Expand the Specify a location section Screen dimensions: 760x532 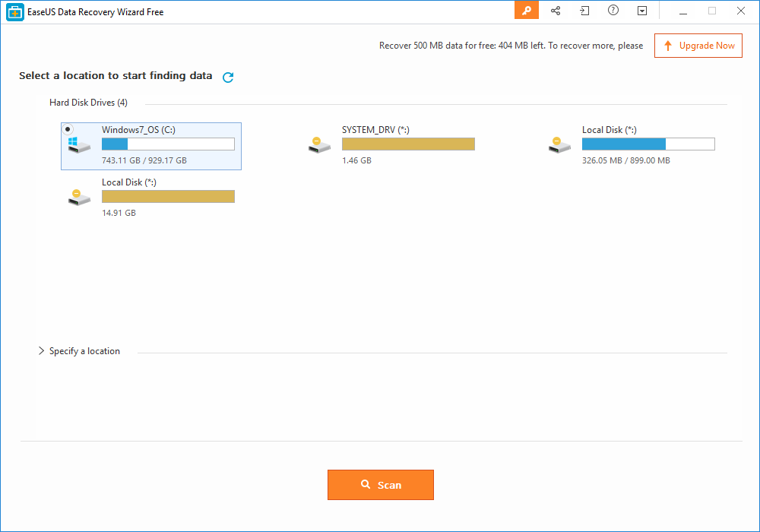pos(42,351)
